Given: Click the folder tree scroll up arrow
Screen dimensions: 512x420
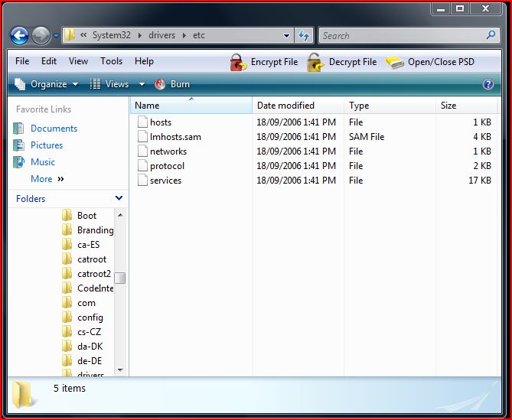Looking at the screenshot, I should (x=120, y=215).
